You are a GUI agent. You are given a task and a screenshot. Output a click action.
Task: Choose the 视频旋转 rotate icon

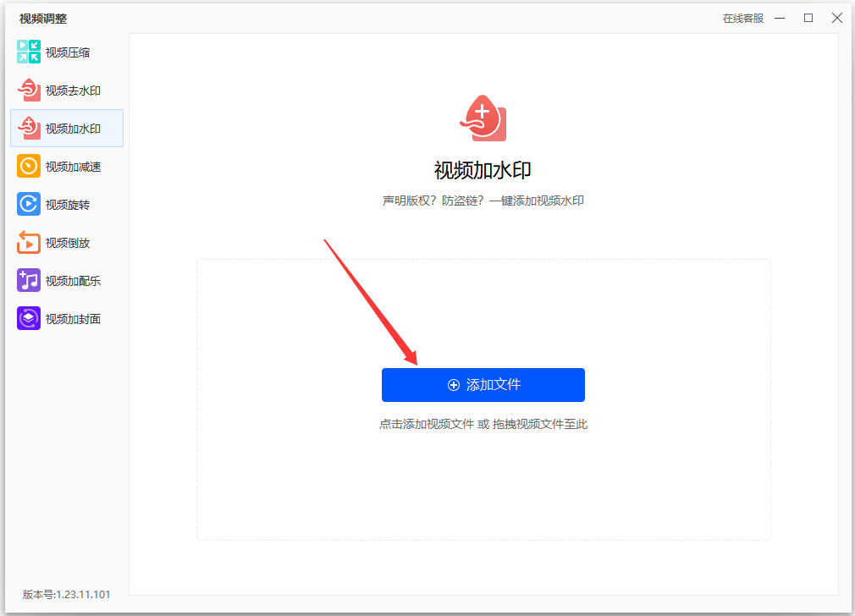coord(28,205)
